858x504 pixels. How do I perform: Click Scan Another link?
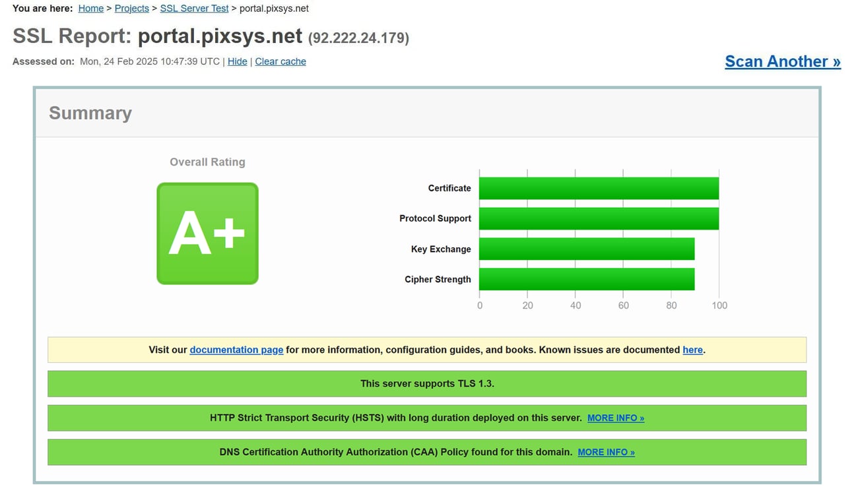click(x=783, y=61)
